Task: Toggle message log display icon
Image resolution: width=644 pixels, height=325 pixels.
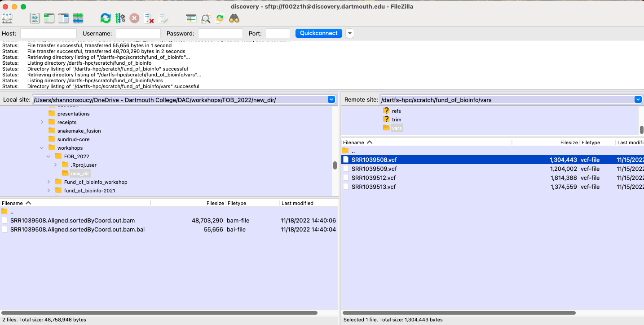Action: pyautogui.click(x=35, y=18)
